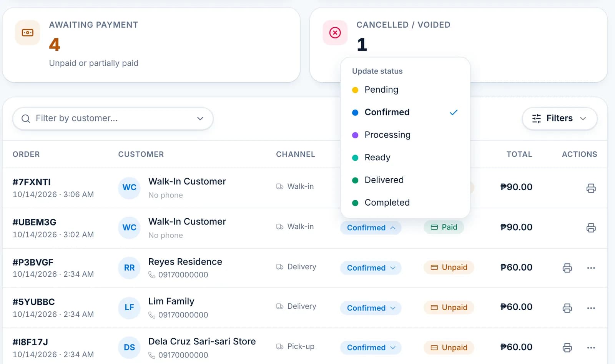The width and height of the screenshot is (615, 364).
Task: Click the ORDER column header
Action: click(26, 154)
